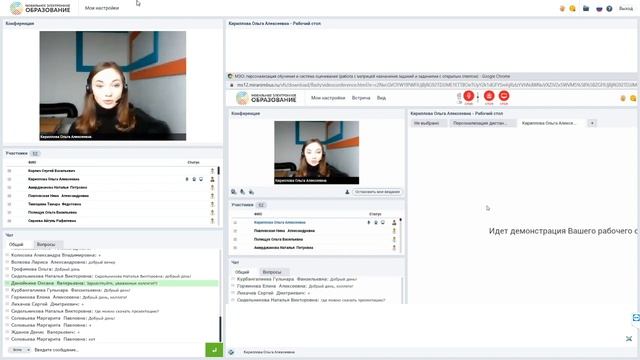Switch to the outer chat Вопросы tab

(x=46, y=244)
